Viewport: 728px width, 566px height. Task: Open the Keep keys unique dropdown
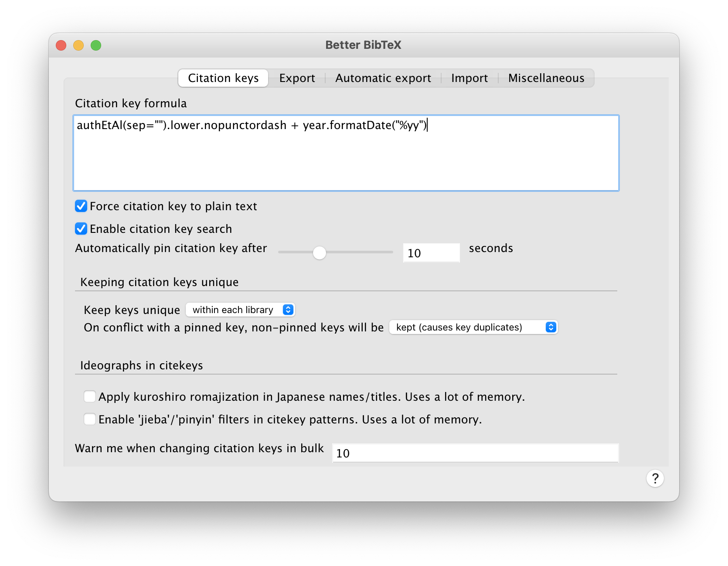click(x=240, y=310)
